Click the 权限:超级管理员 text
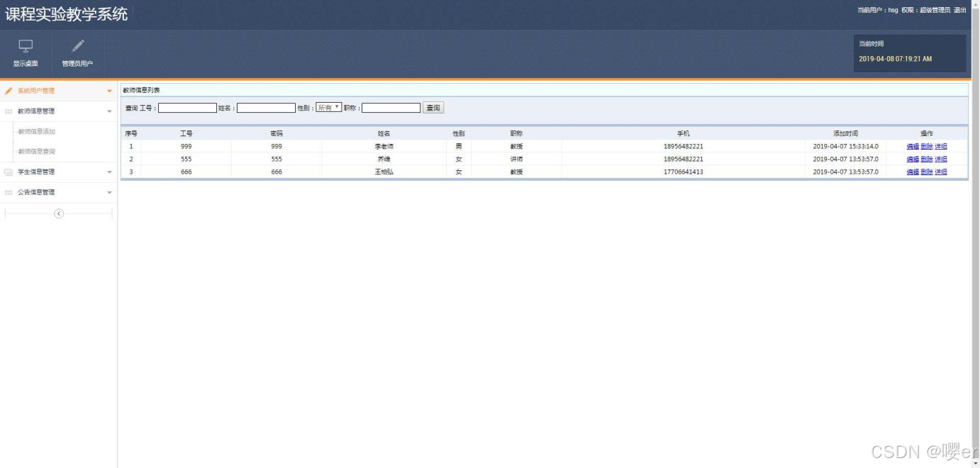The height and width of the screenshot is (468, 980). pyautogui.click(x=925, y=10)
